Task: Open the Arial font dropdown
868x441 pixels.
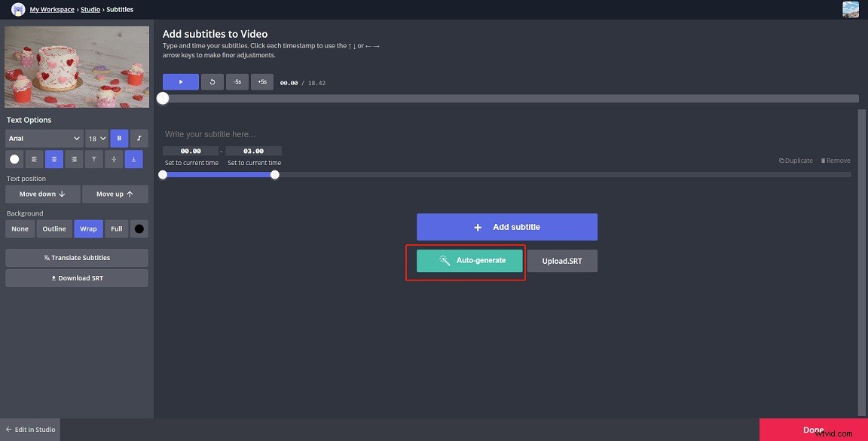Action: (43, 138)
